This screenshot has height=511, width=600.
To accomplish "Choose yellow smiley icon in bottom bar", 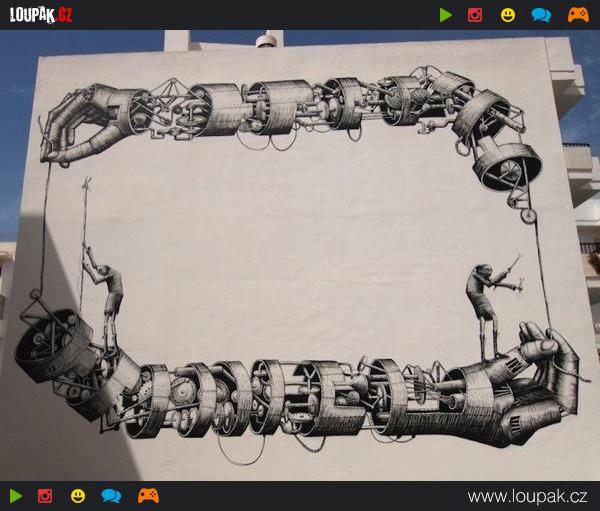I will (x=78, y=496).
